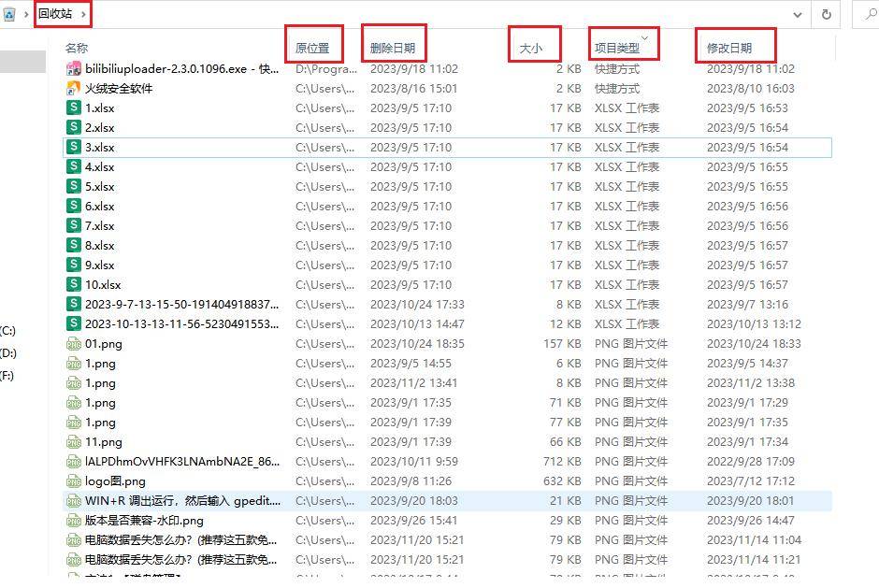Image resolution: width=879 pixels, height=588 pixels.
Task: Expand the chevron after 回收站 in breadcrumb
Action: coord(84,14)
